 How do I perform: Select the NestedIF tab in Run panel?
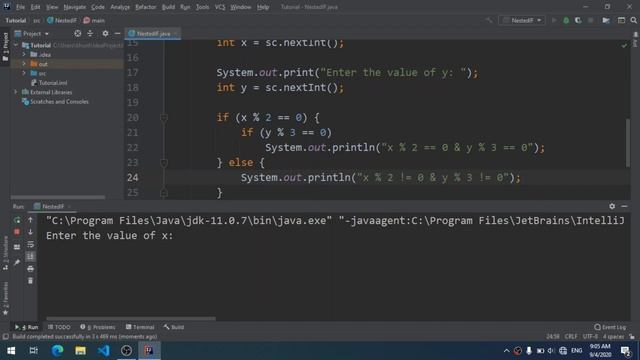click(53, 207)
